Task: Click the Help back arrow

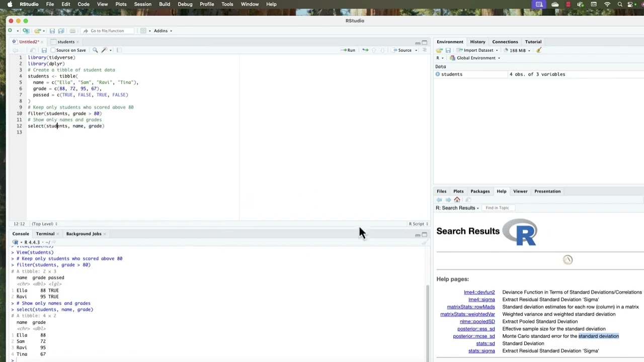Action: click(439, 200)
